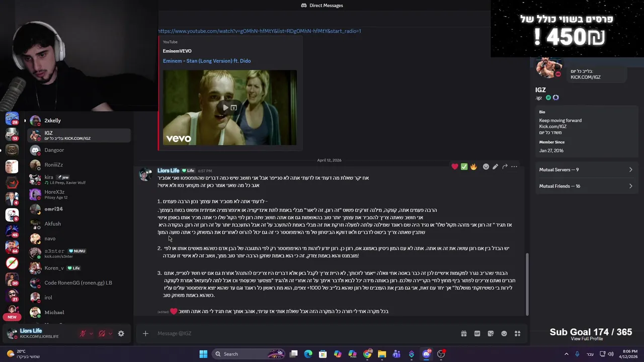Open DM with navo
Image resolution: width=644 pixels, height=362 pixels.
78,238
